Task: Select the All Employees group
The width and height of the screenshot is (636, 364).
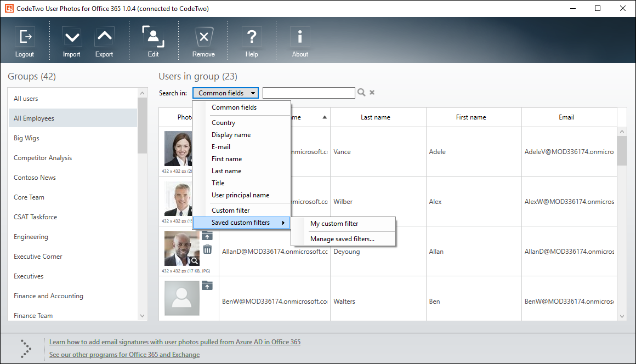Action: [x=73, y=118]
